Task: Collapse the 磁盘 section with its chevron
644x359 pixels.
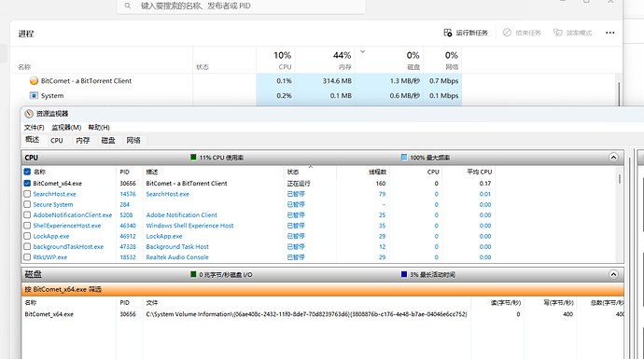Action: click(x=613, y=274)
